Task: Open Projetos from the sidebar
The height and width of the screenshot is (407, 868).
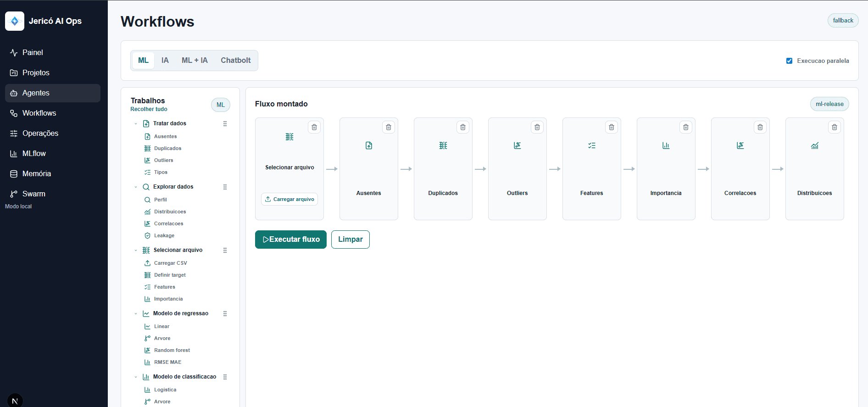Action: click(x=53, y=72)
